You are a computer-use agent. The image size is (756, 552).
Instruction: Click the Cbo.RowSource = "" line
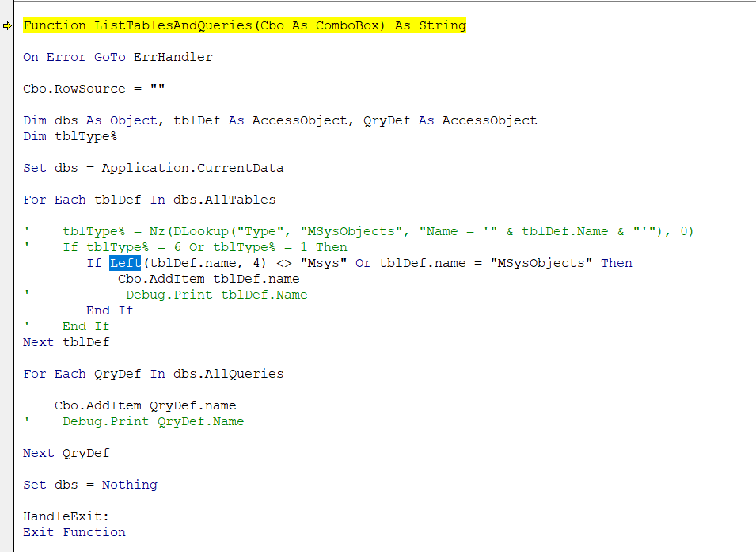pos(94,89)
